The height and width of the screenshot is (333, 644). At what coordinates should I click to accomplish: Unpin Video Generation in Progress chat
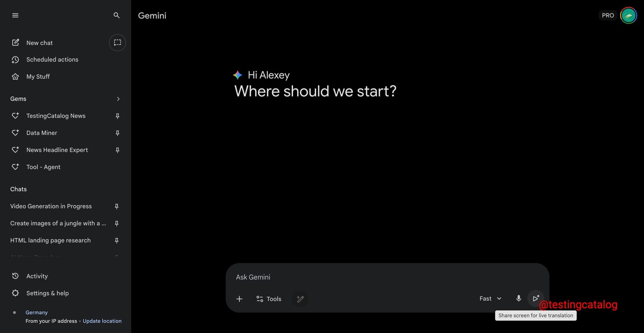117,206
